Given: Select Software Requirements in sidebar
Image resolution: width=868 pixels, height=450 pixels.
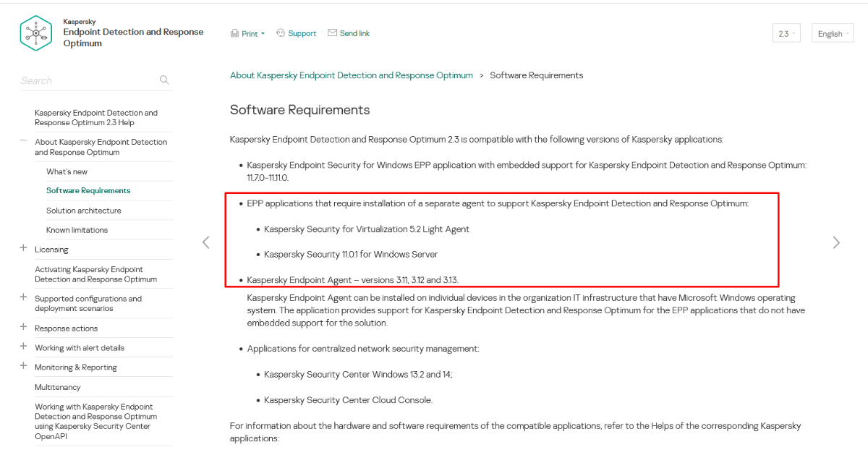Looking at the screenshot, I should [x=88, y=191].
